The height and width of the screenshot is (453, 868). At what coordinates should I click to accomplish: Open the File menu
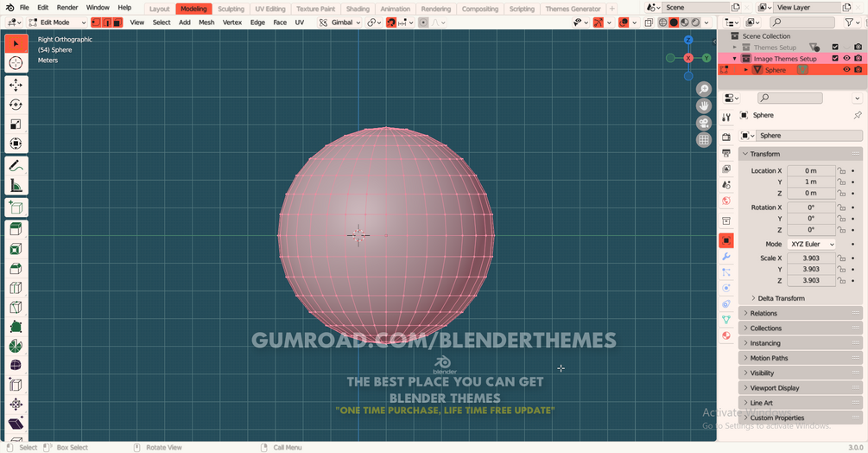pos(24,8)
